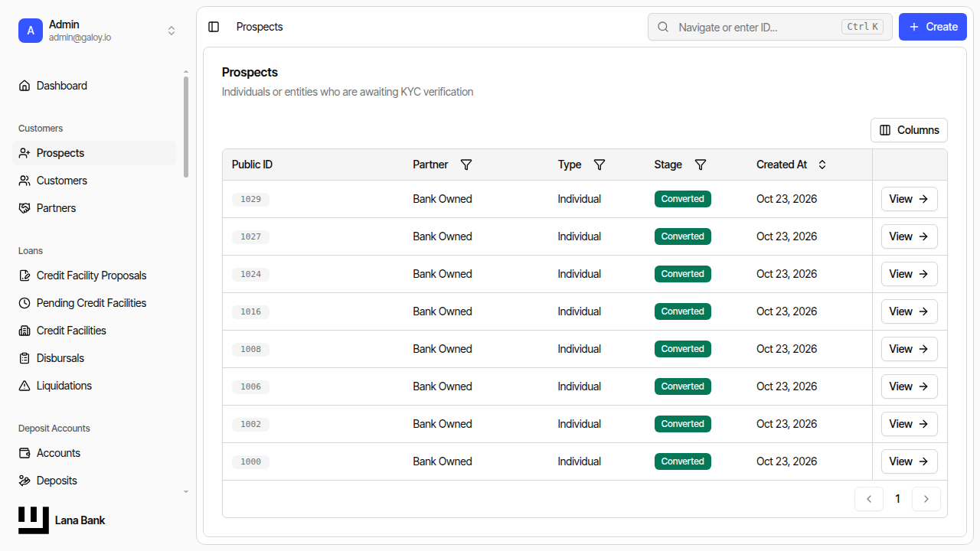
Task: Click the Admin avatar icon
Action: point(31,31)
